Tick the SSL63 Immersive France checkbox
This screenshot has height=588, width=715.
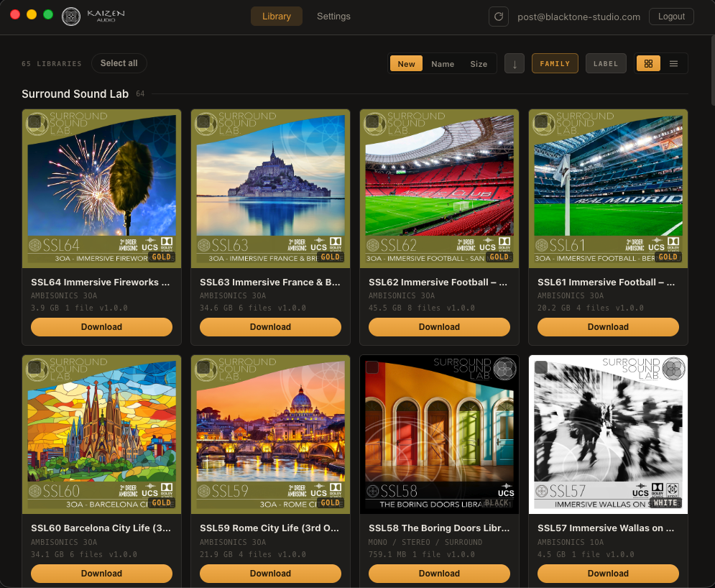[x=203, y=121]
